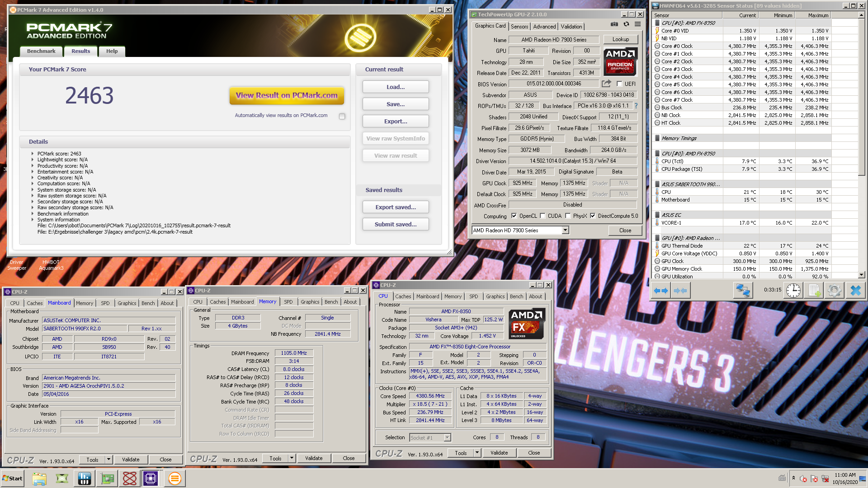Click HWiNFO collapse columns arrows icon

(680, 291)
